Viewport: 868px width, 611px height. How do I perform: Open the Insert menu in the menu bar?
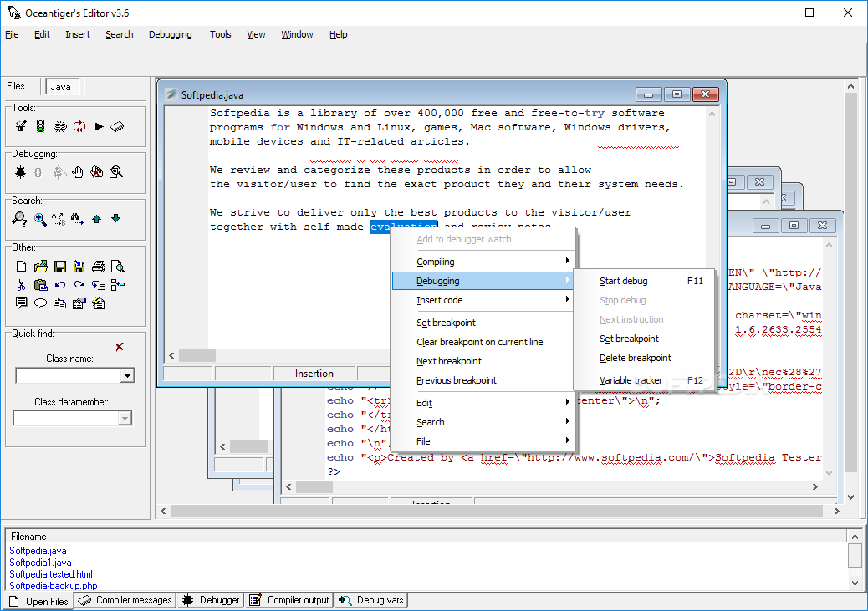tap(78, 34)
